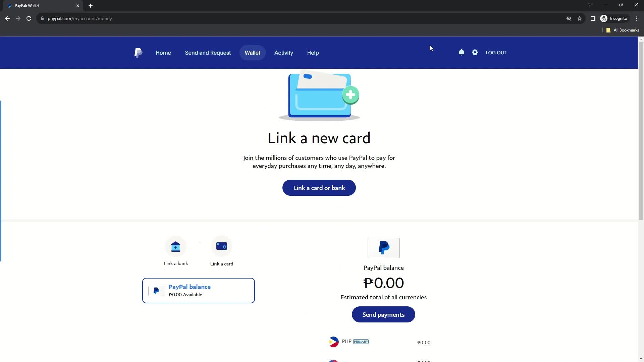Image resolution: width=644 pixels, height=362 pixels.
Task: Click the Link a card payment icon
Action: click(222, 246)
